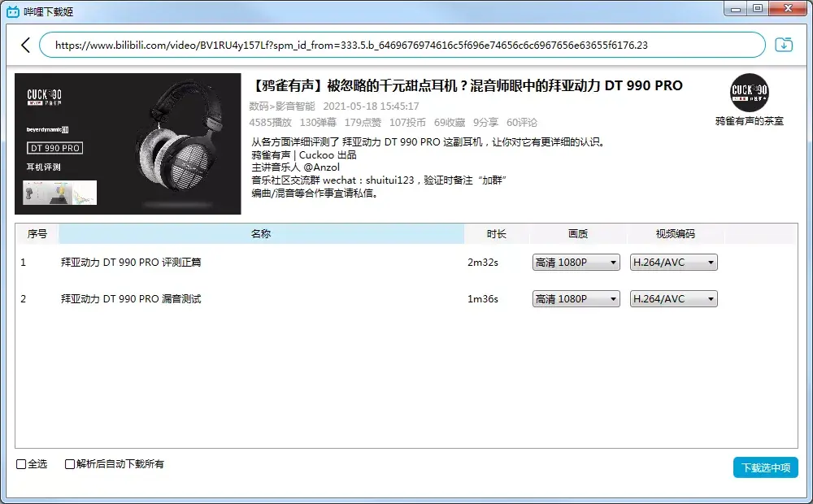Click the 4585播放 stat
The height and width of the screenshot is (504, 813).
pos(270,123)
